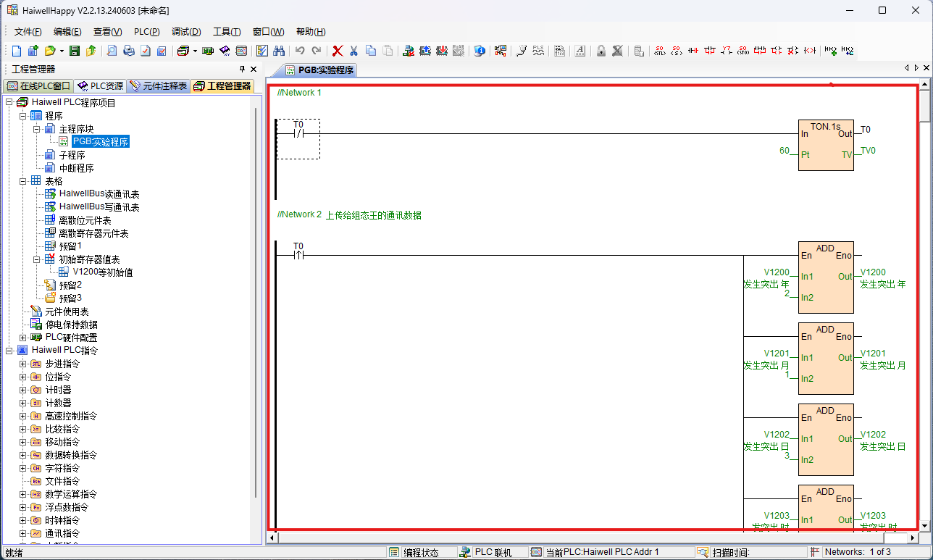Collapse the 程序 tree node
The width and height of the screenshot is (933, 560).
pyautogui.click(x=22, y=116)
